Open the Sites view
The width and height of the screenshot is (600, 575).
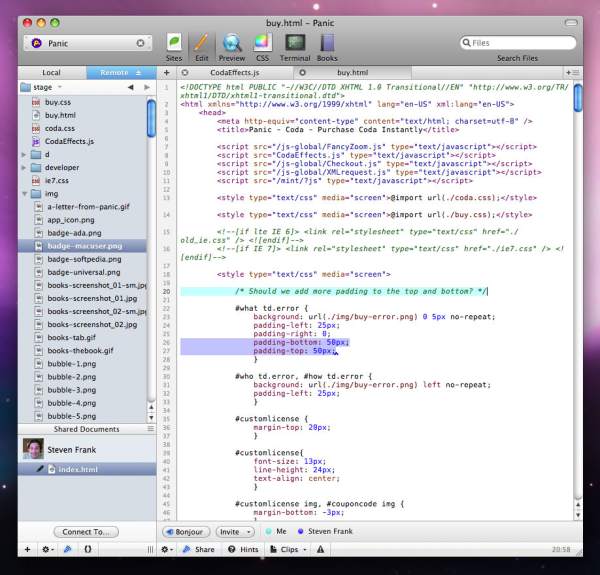coord(174,47)
